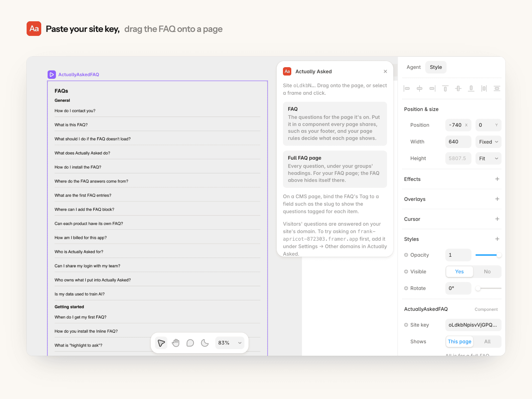
Task: Insert the Full FAQ page component
Action: tap(335, 169)
